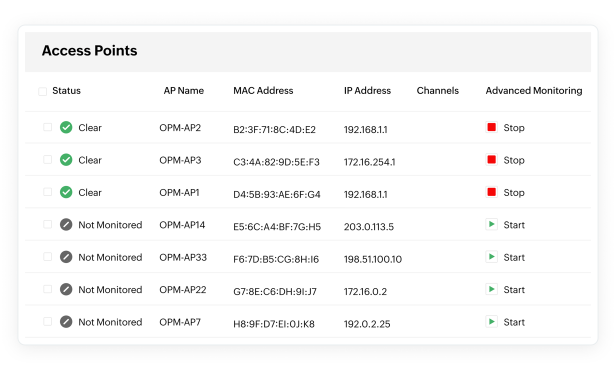Open the OPM-AP1 access point name
The height and width of the screenshot is (370, 616).
(180, 192)
